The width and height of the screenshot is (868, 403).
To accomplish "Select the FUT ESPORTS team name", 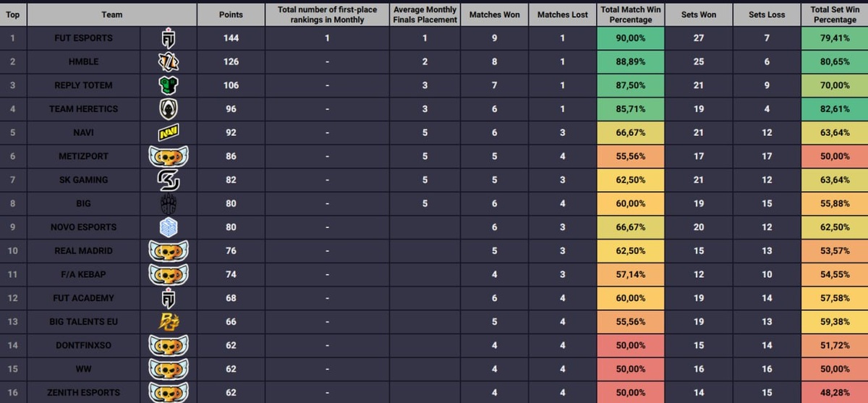I will click(x=83, y=38).
